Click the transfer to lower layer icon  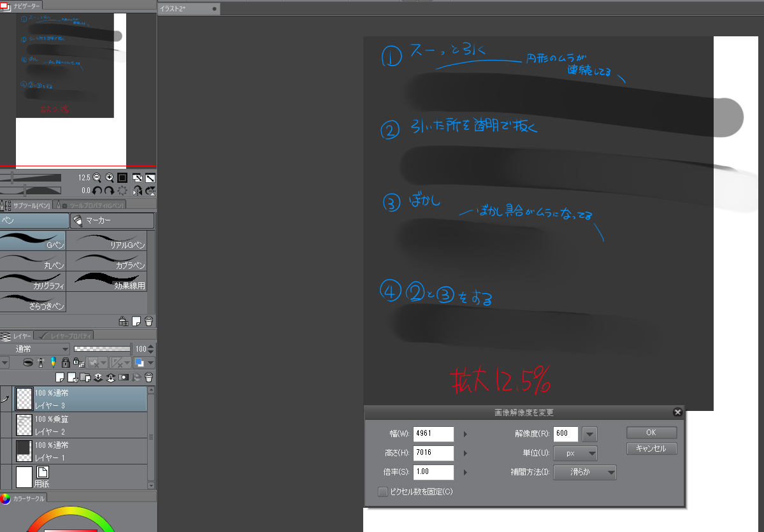(98, 378)
